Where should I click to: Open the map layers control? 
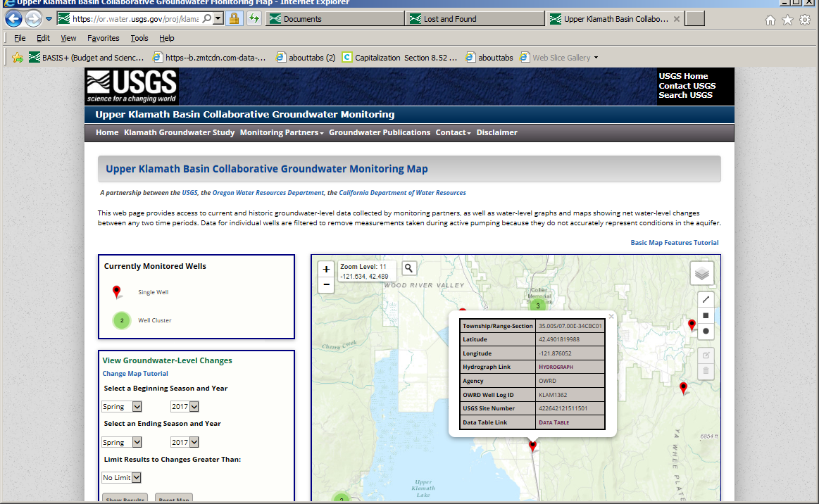coord(702,274)
